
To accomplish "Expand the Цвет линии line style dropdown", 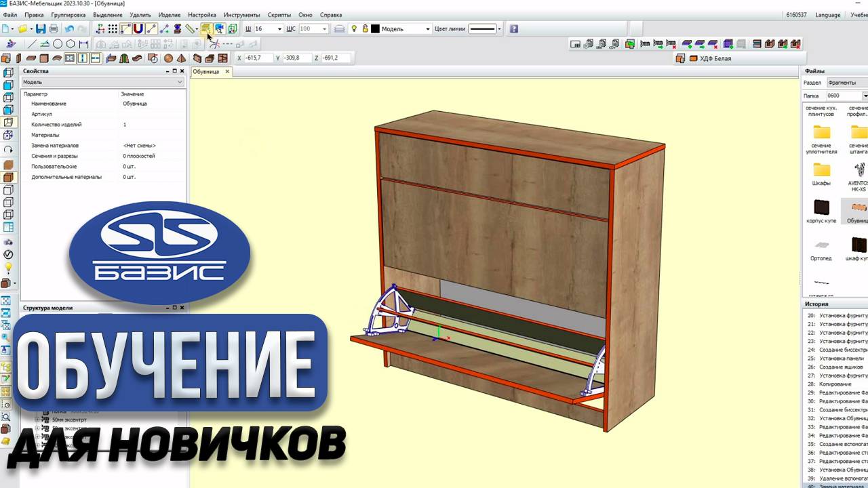I will pyautogui.click(x=499, y=29).
